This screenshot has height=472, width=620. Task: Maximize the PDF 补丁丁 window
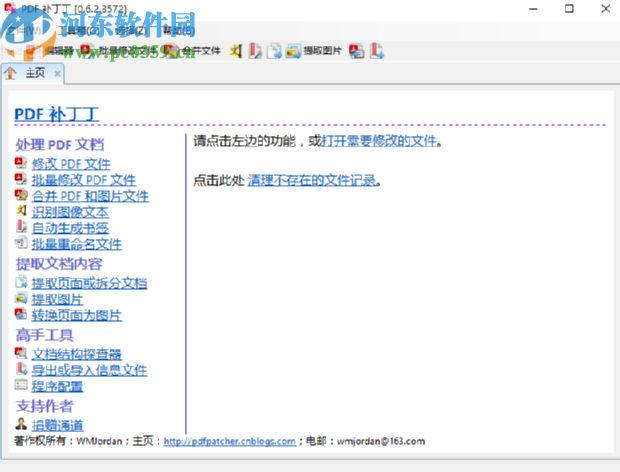coord(569,8)
